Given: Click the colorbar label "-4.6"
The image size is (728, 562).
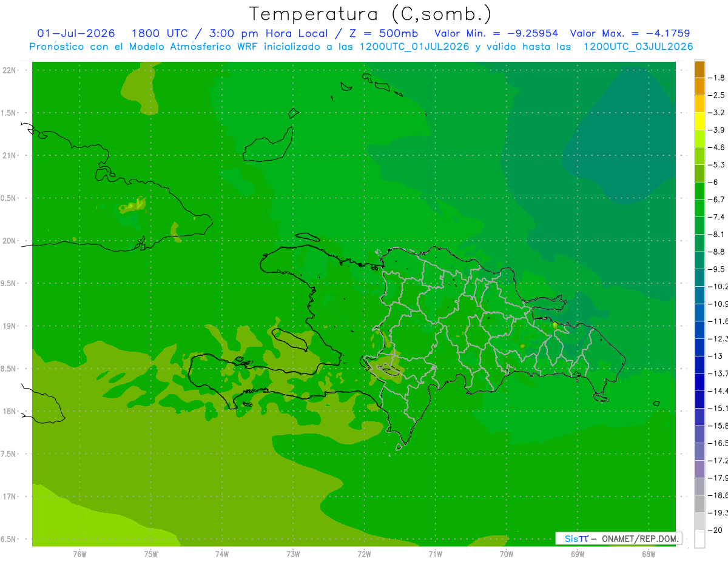Looking at the screenshot, I should coord(717,147).
